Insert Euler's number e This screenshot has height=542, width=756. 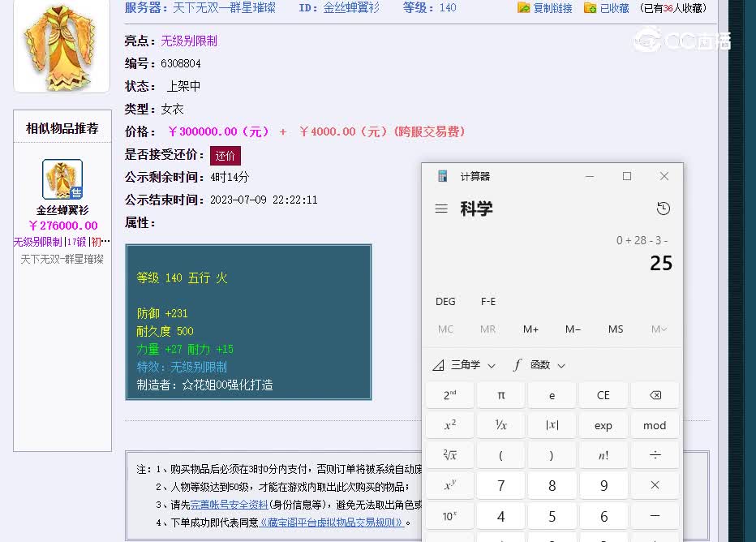pyautogui.click(x=552, y=395)
